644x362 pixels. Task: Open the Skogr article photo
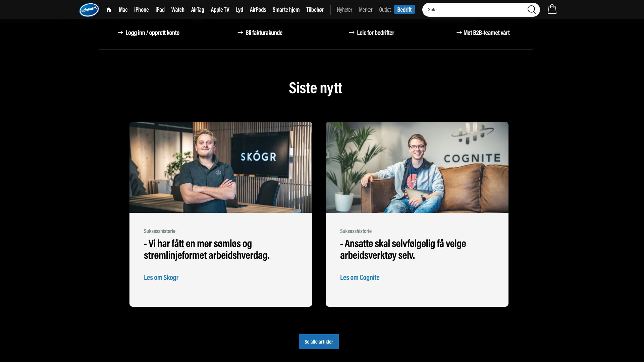[221, 167]
